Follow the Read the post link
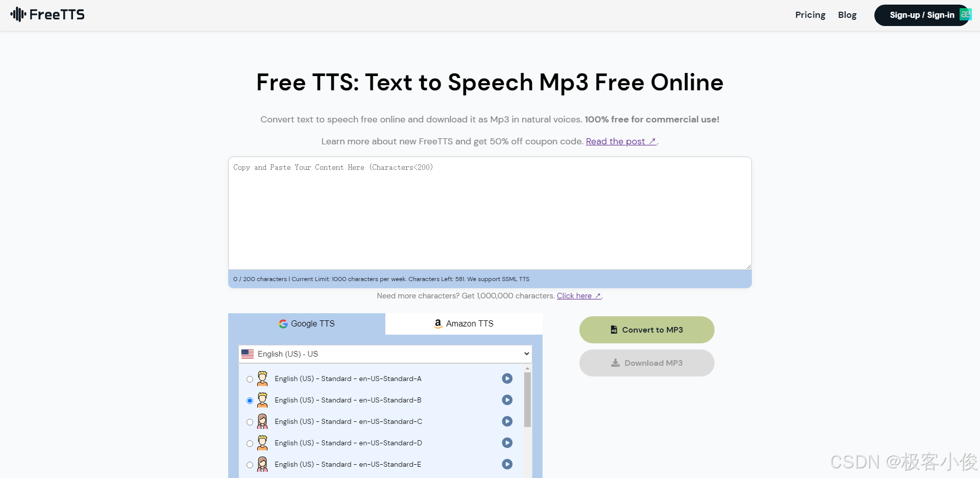980x478 pixels. [621, 141]
